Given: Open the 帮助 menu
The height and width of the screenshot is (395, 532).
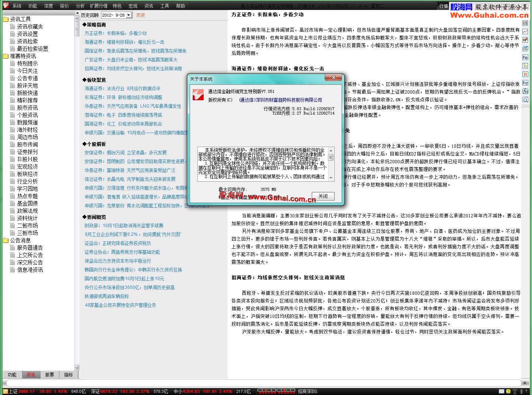Looking at the screenshot, I should click(181, 6).
